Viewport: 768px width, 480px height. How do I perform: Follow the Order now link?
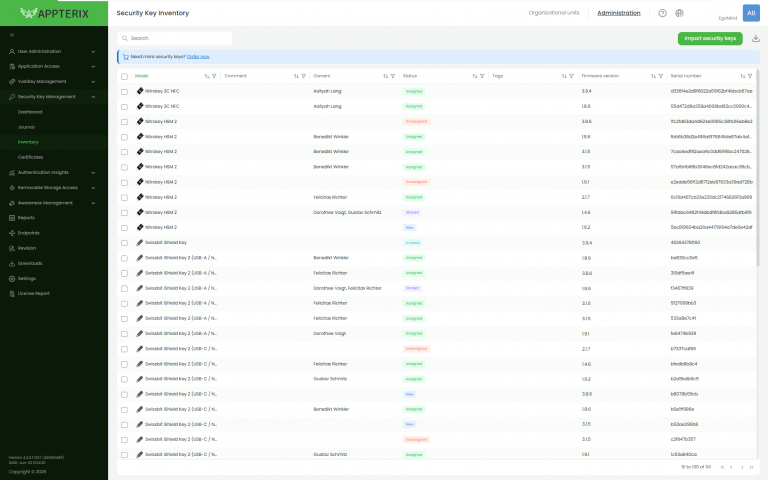coord(198,57)
